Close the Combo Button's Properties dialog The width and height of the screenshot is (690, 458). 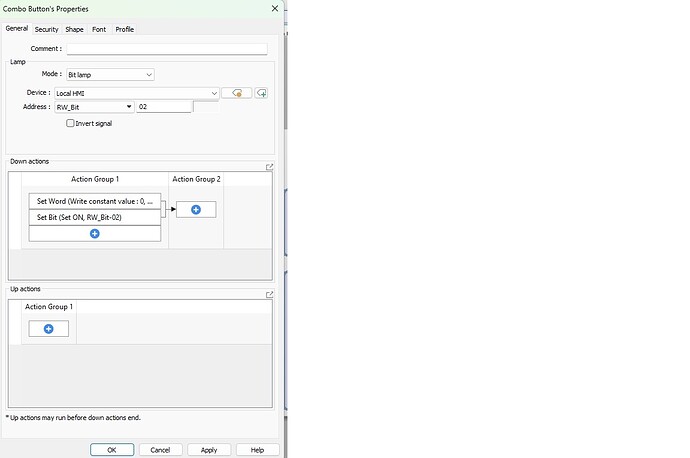pyautogui.click(x=275, y=8)
